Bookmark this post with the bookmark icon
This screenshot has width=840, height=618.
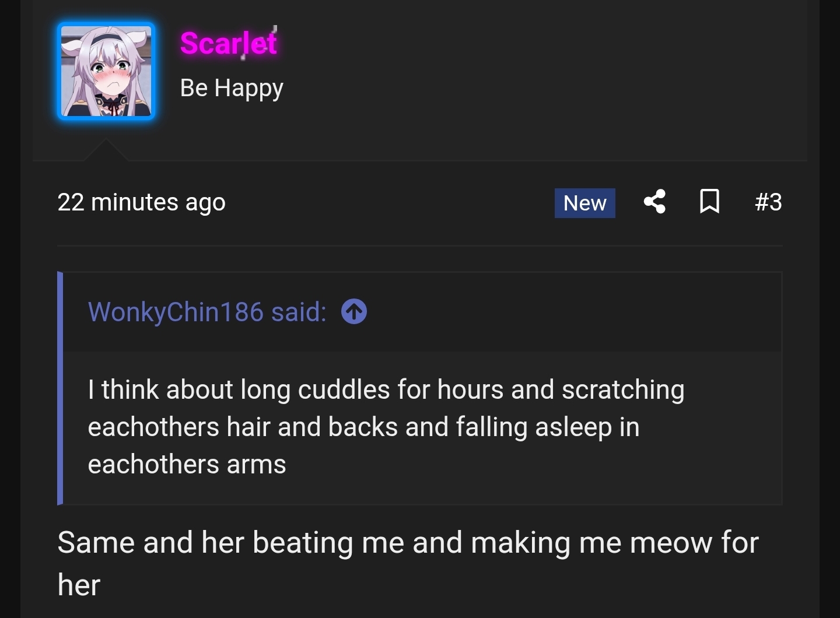[x=709, y=202]
